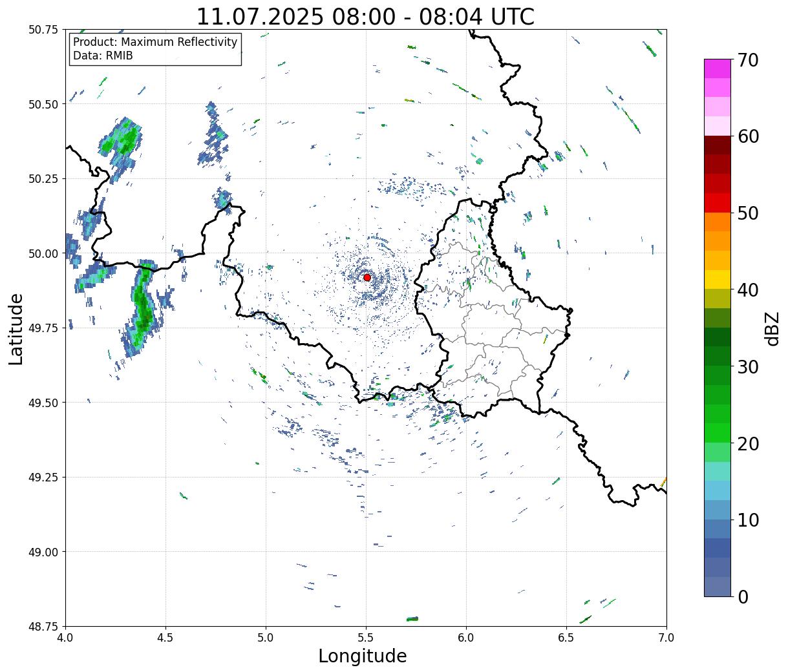Click the latitude tick label 48.75
Image resolution: width=788 pixels, height=672 pixels.
pyautogui.click(x=43, y=627)
